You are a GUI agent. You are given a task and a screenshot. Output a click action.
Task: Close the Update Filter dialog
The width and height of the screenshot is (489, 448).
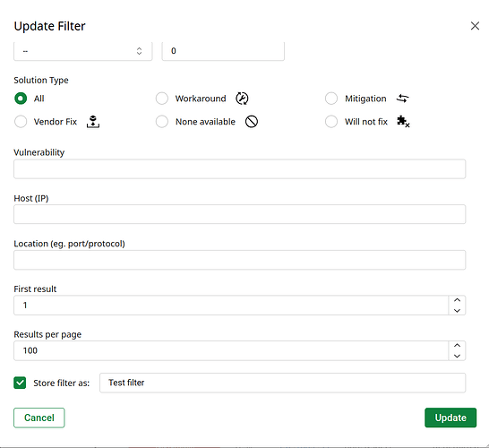(475, 26)
